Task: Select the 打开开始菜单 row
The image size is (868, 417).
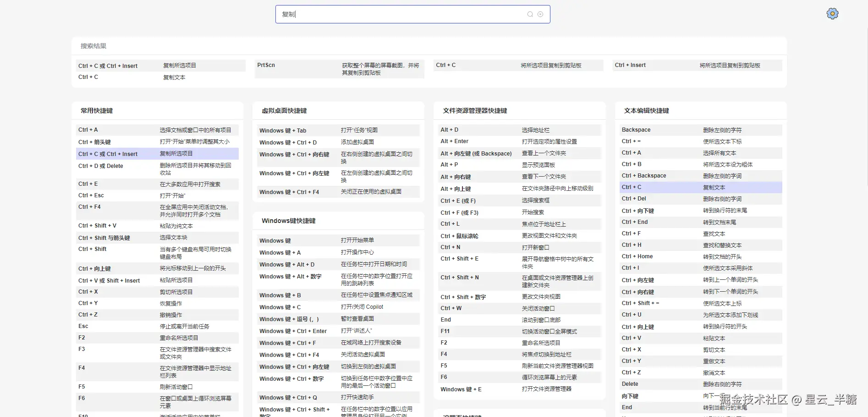Action: (x=338, y=240)
